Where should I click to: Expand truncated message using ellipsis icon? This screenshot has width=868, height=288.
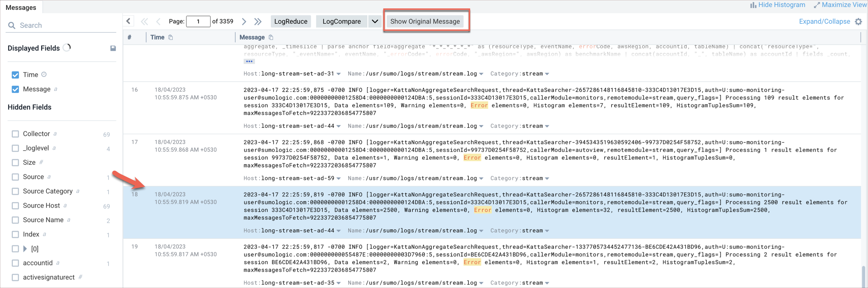click(x=249, y=61)
